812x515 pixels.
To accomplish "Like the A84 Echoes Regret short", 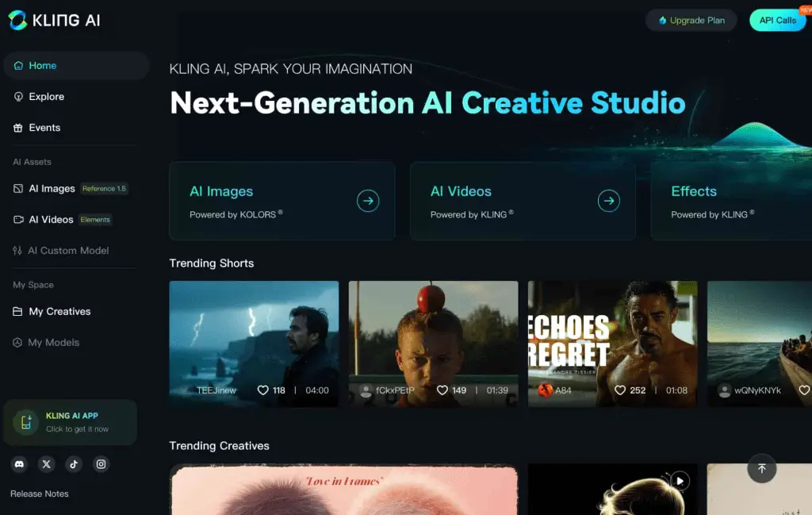I will pos(621,390).
